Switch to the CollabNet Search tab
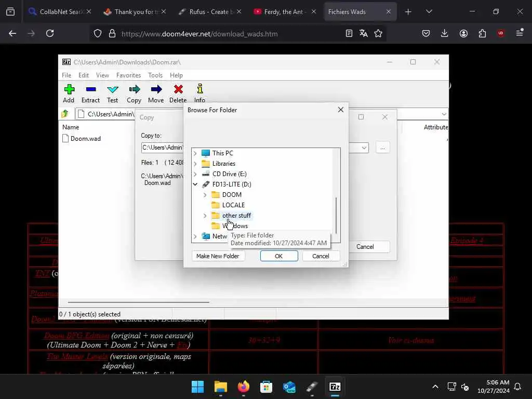Viewport: 532px width, 399px height. click(60, 11)
